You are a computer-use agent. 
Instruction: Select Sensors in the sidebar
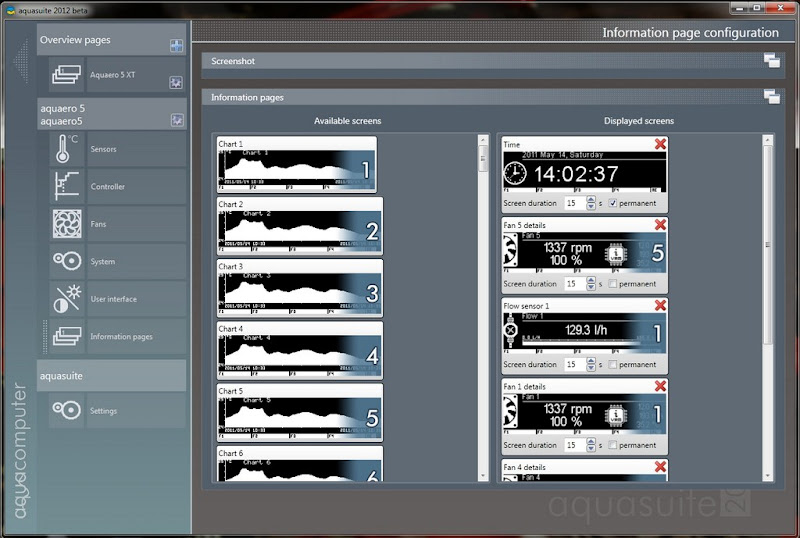coord(136,149)
